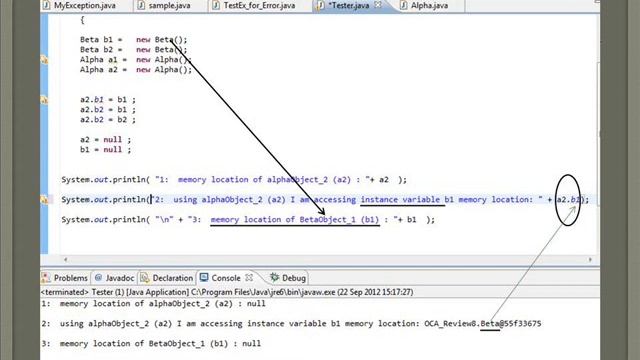Click the Declaration tab icon

(x=144, y=278)
